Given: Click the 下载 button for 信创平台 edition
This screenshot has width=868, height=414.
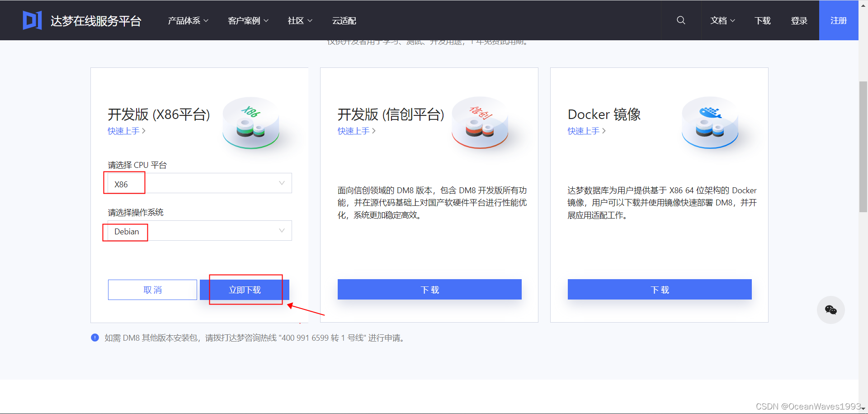Looking at the screenshot, I should tap(429, 290).
